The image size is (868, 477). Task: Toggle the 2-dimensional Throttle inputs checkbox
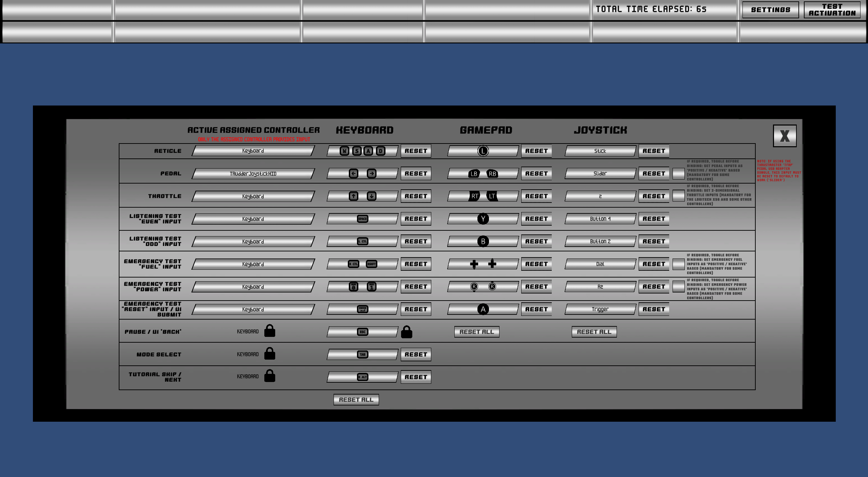click(x=678, y=196)
